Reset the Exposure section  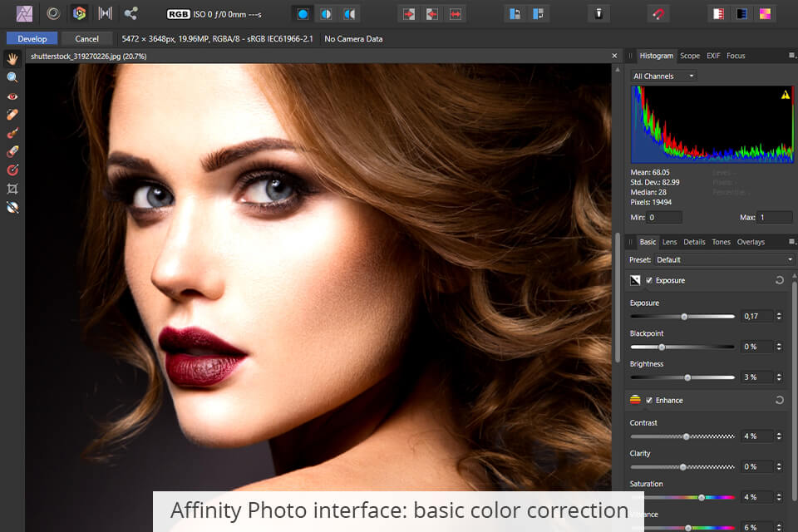pyautogui.click(x=779, y=280)
